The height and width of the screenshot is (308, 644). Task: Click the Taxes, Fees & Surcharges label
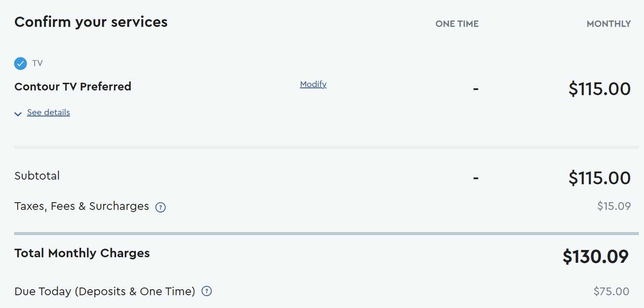[x=82, y=206]
